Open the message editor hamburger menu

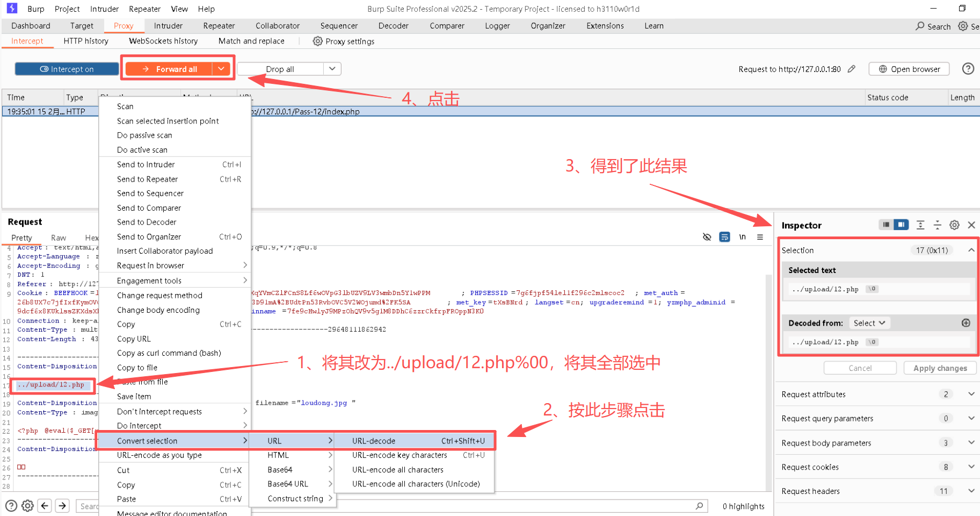[760, 237]
